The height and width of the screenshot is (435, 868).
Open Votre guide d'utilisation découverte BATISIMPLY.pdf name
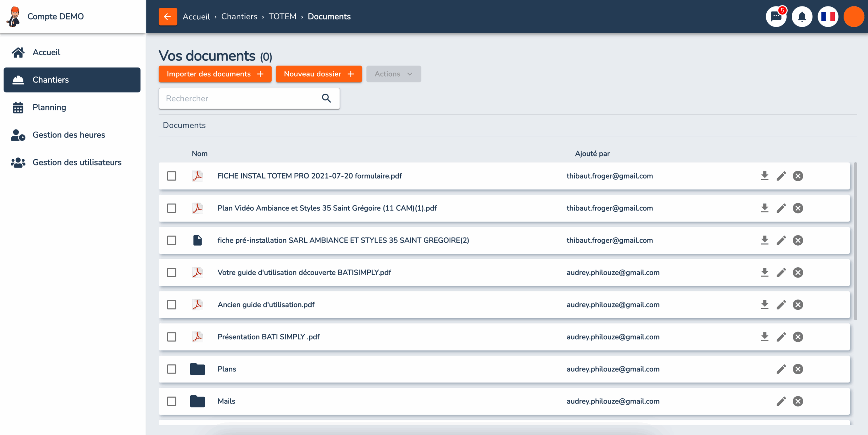(304, 272)
